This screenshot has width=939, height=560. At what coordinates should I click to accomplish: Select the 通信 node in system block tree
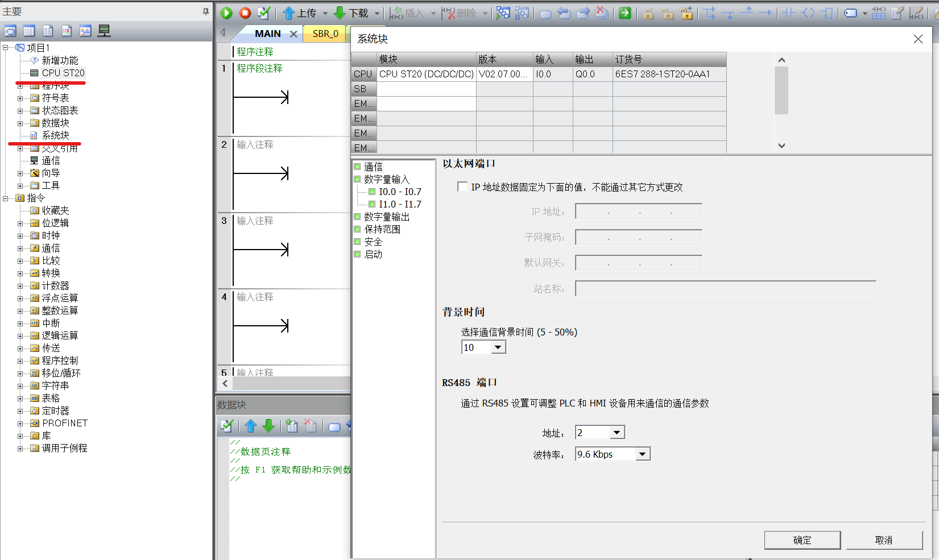tap(373, 167)
